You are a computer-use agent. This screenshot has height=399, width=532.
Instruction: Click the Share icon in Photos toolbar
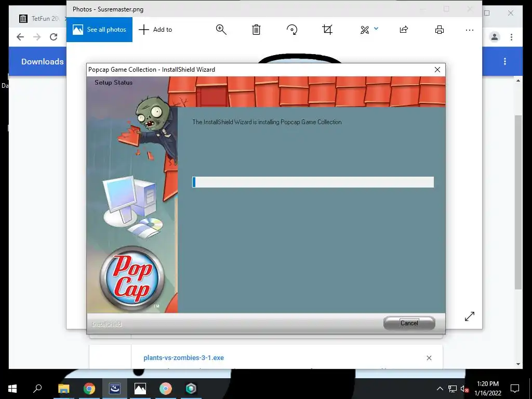(404, 30)
